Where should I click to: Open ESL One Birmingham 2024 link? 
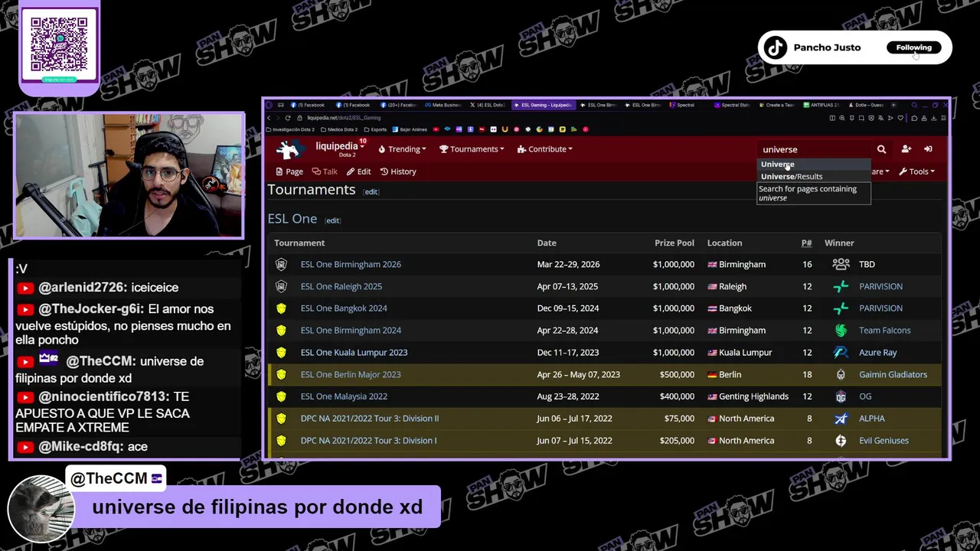(351, 331)
